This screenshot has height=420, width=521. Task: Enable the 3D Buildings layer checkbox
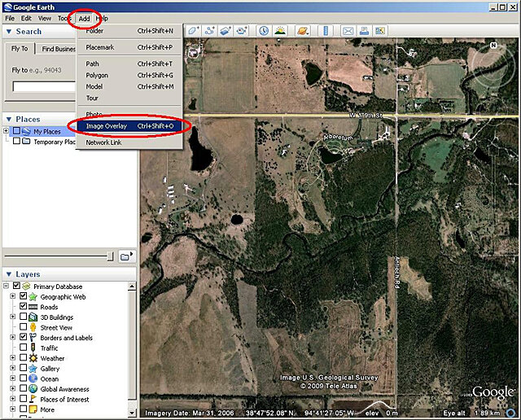coord(23,317)
